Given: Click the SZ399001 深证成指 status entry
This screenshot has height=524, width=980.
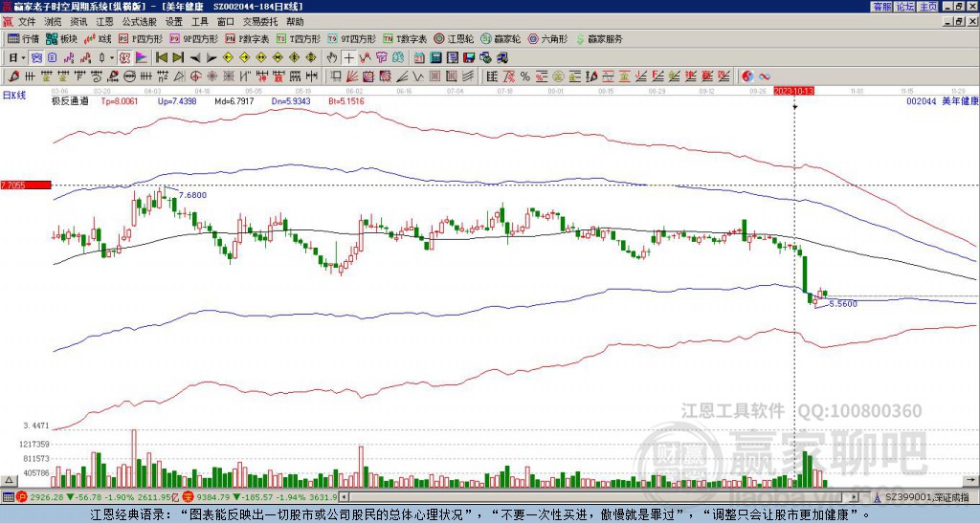Looking at the screenshot, I should (926, 498).
